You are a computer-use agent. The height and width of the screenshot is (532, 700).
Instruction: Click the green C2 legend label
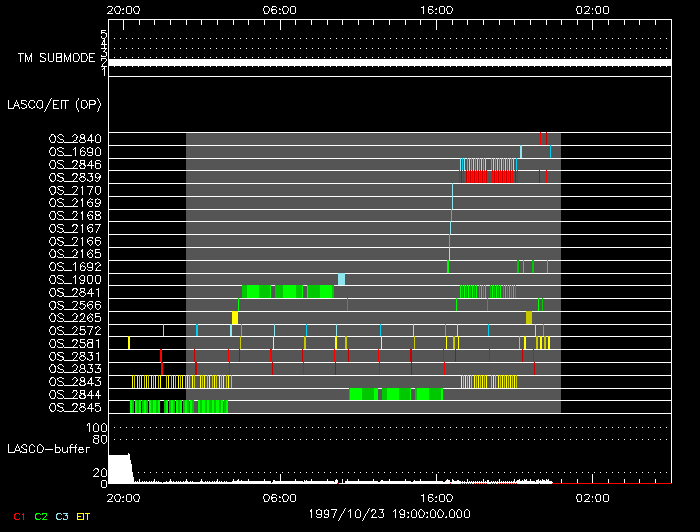click(x=41, y=516)
